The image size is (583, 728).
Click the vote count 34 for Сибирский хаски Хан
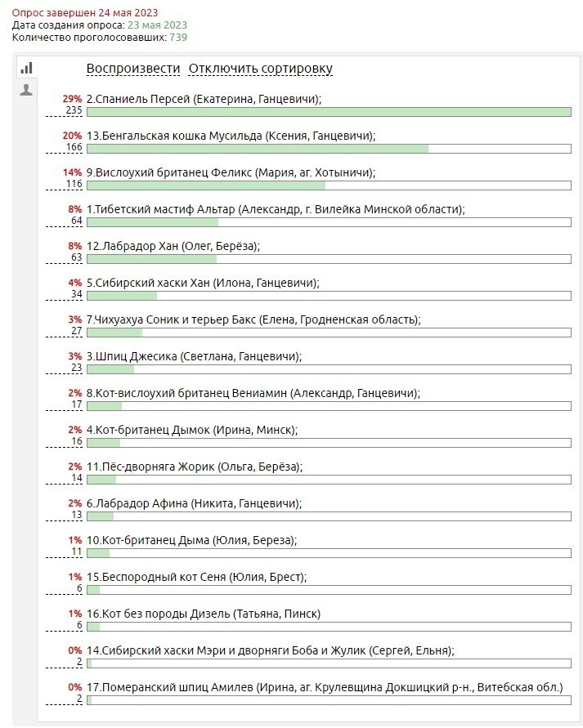tap(77, 294)
